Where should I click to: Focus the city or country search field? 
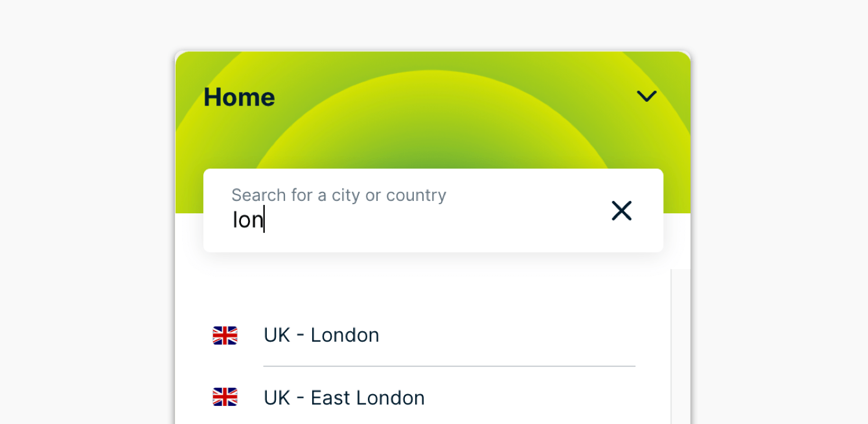(402, 220)
